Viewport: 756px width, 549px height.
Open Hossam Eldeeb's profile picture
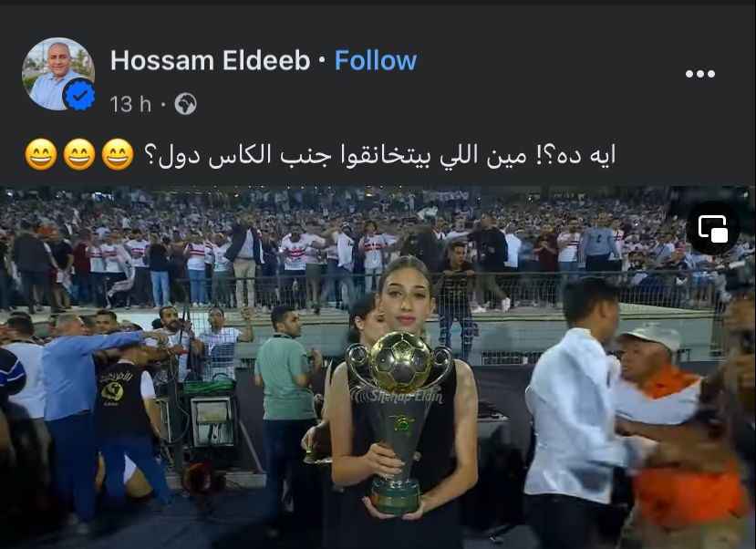click(x=57, y=74)
